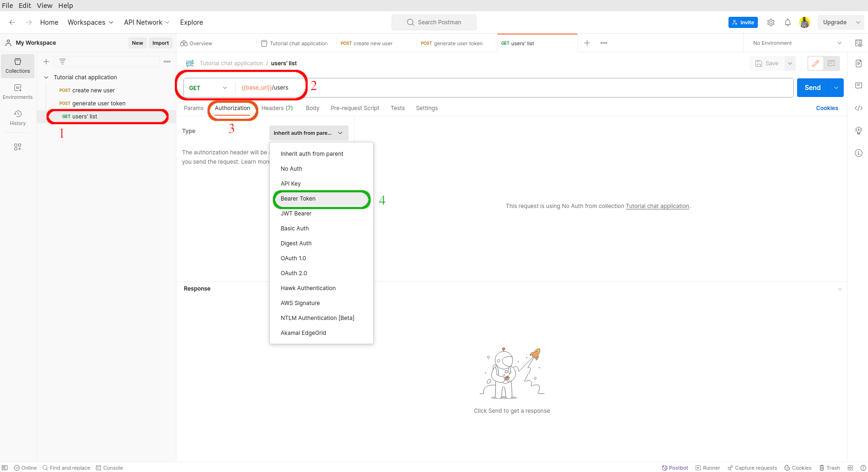
Task: Open the Code snippet panel
Action: [859, 108]
